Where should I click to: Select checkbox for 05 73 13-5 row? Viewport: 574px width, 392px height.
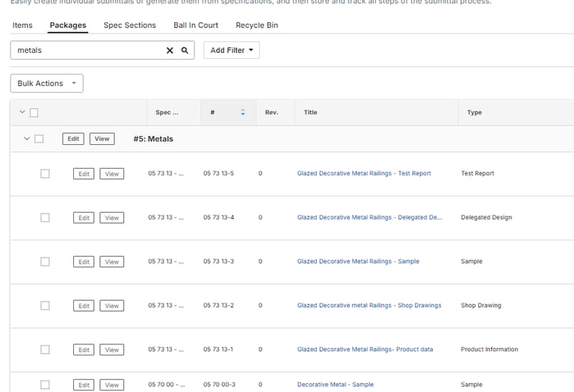coord(45,174)
